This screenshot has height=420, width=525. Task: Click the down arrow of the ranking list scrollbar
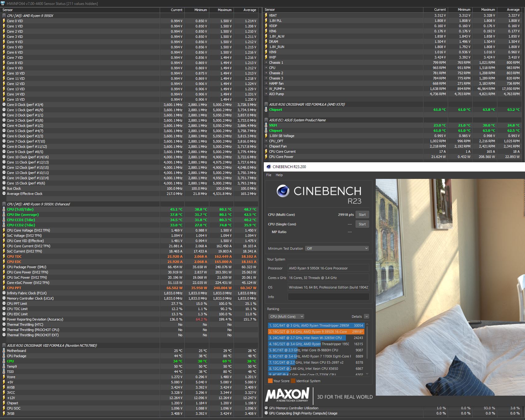(367, 374)
